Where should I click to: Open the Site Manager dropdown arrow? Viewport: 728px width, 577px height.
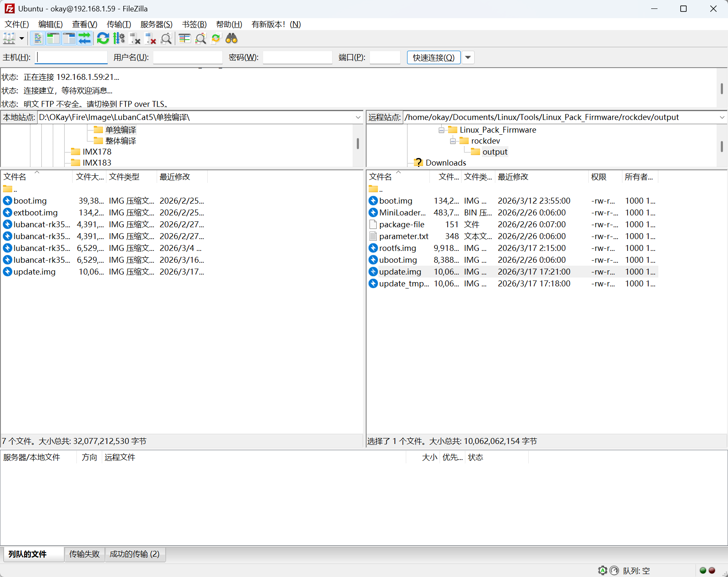pyautogui.click(x=22, y=39)
